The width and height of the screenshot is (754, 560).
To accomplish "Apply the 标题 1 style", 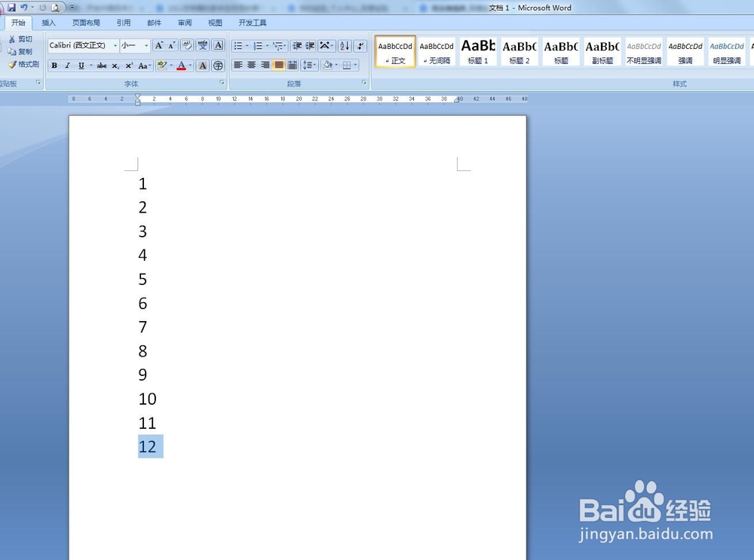I will pyautogui.click(x=478, y=51).
